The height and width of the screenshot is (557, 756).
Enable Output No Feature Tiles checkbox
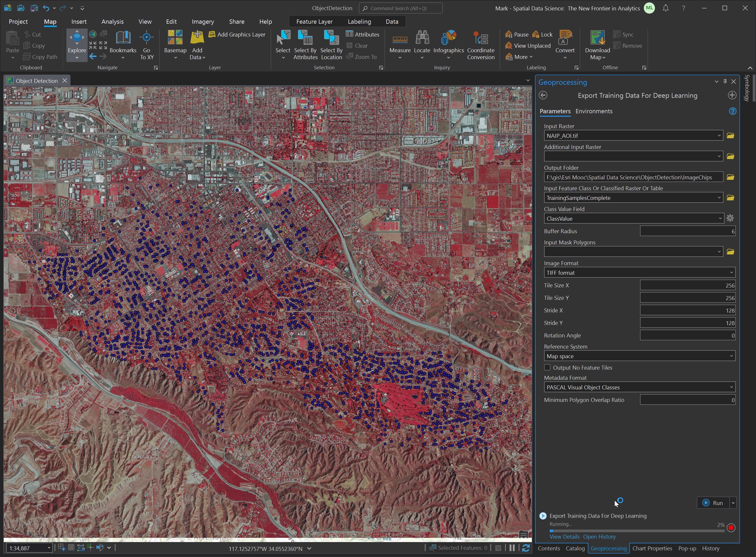tap(547, 368)
